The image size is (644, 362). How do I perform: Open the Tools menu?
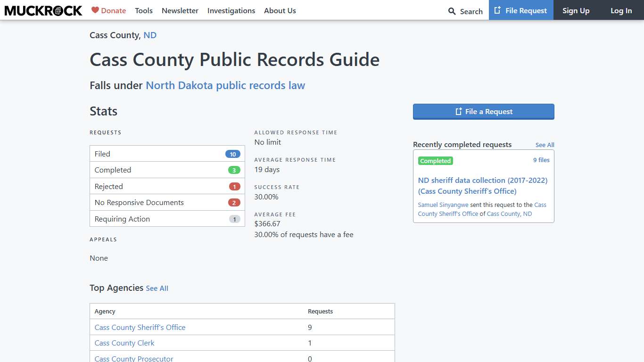tap(144, 10)
